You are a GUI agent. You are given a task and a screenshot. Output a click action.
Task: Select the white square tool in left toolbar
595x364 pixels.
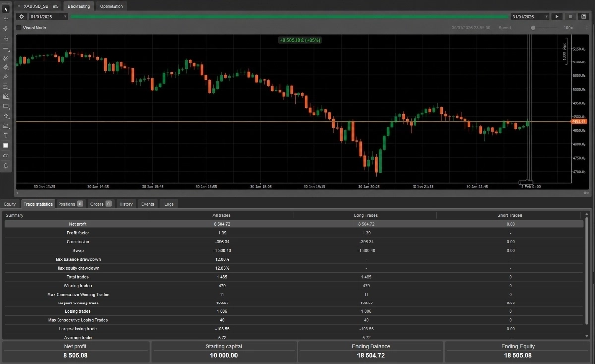[x=6, y=146]
